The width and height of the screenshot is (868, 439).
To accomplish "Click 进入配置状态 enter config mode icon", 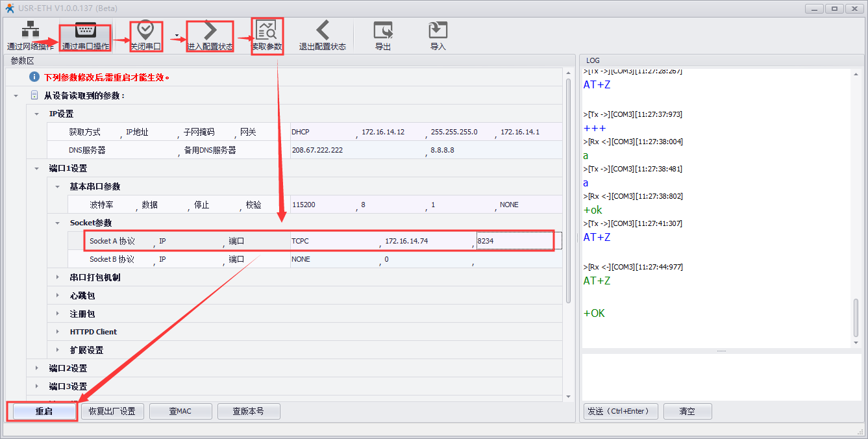I will click(x=210, y=35).
